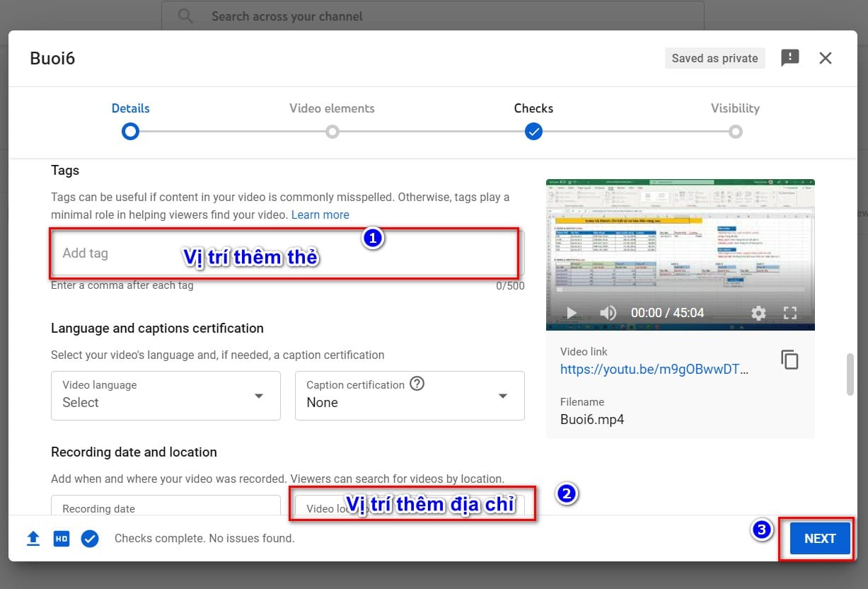Copy the video link icon

pos(789,360)
